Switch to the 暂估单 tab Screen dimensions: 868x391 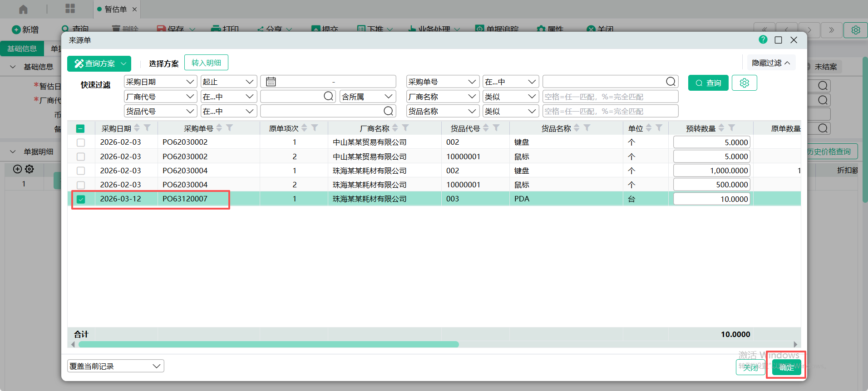click(115, 9)
